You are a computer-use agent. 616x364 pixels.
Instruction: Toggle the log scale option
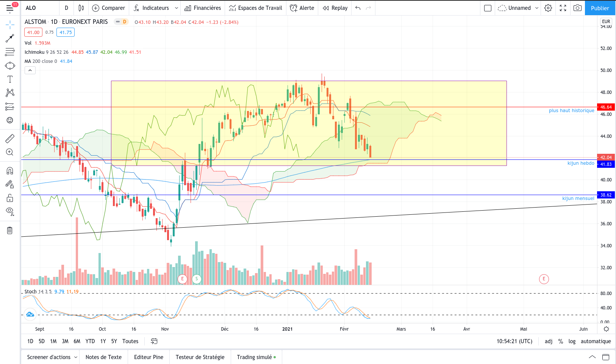572,341
